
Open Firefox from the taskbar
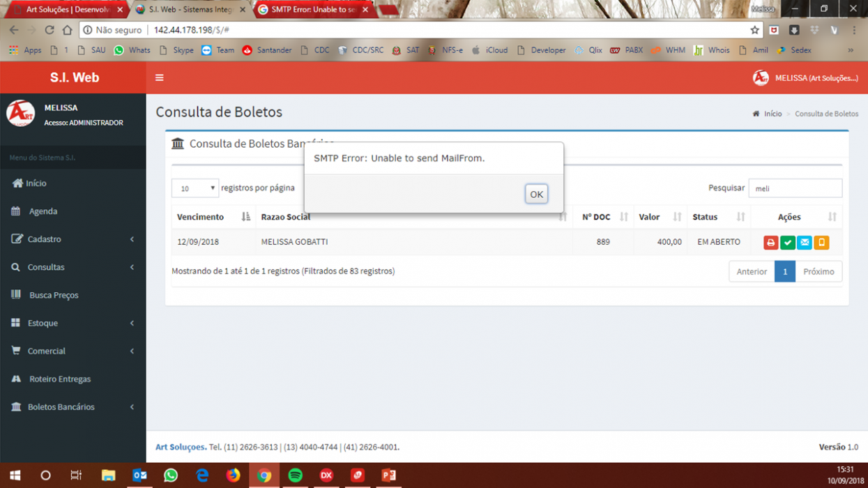point(233,475)
